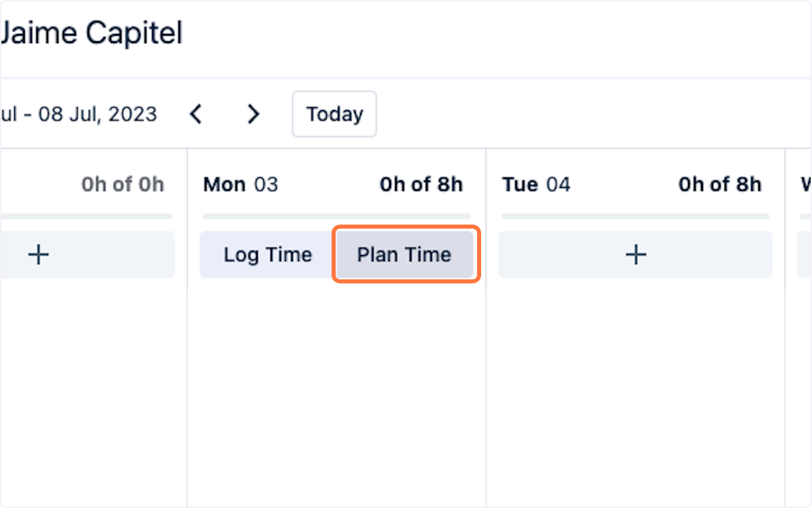812x508 pixels.
Task: Go to previous week with left chevron
Action: [x=196, y=114]
